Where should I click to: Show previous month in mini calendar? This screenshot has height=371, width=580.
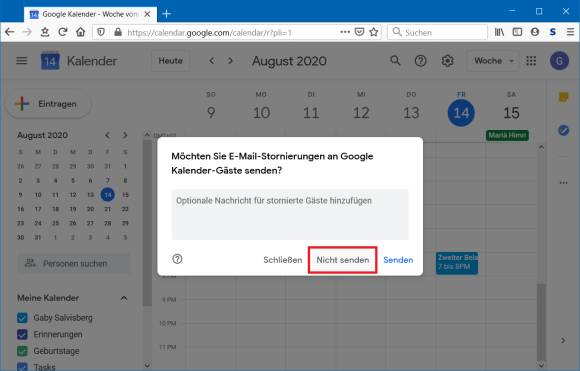click(x=107, y=135)
